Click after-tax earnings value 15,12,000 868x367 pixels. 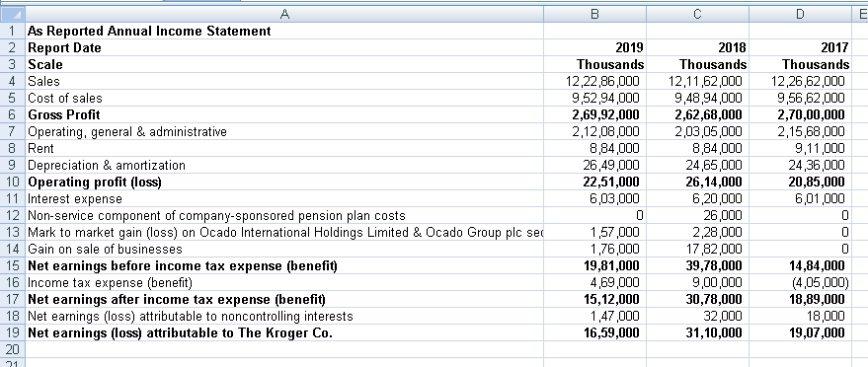(595, 300)
